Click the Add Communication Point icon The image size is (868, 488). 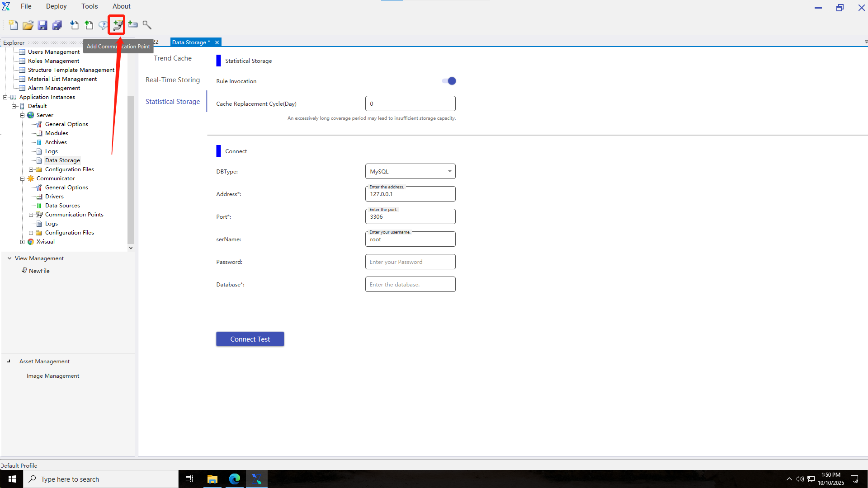coord(118,25)
